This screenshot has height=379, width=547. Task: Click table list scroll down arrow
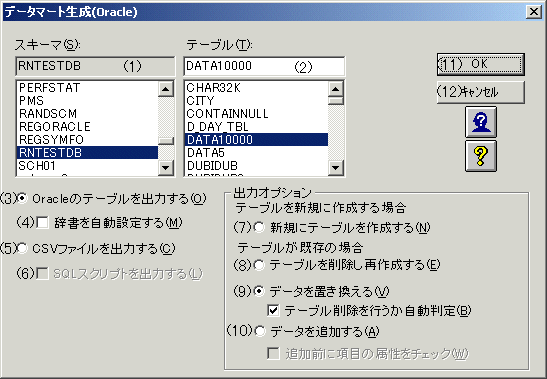point(336,168)
